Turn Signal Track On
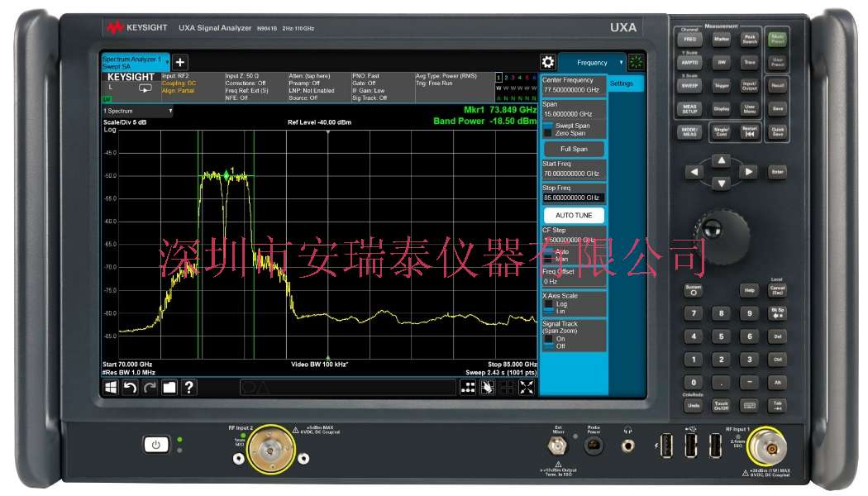Image resolution: width=868 pixels, height=496 pixels. 562,339
